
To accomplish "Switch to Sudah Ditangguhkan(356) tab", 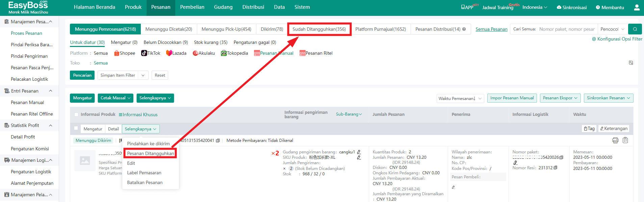I will point(319,29).
